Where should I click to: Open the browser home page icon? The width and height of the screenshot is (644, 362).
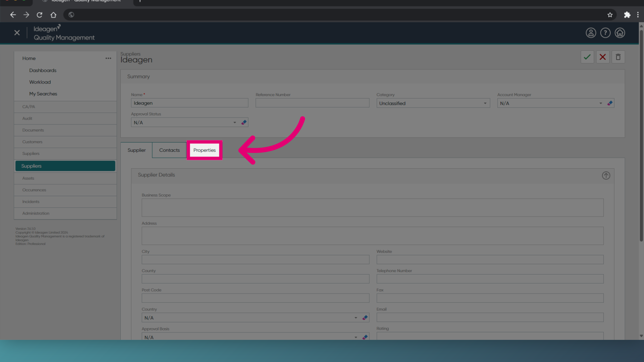pyautogui.click(x=53, y=15)
